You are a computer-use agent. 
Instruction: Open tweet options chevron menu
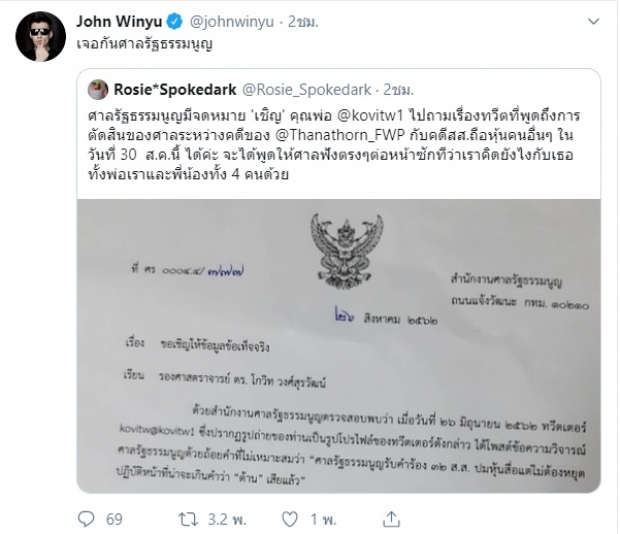click(593, 21)
